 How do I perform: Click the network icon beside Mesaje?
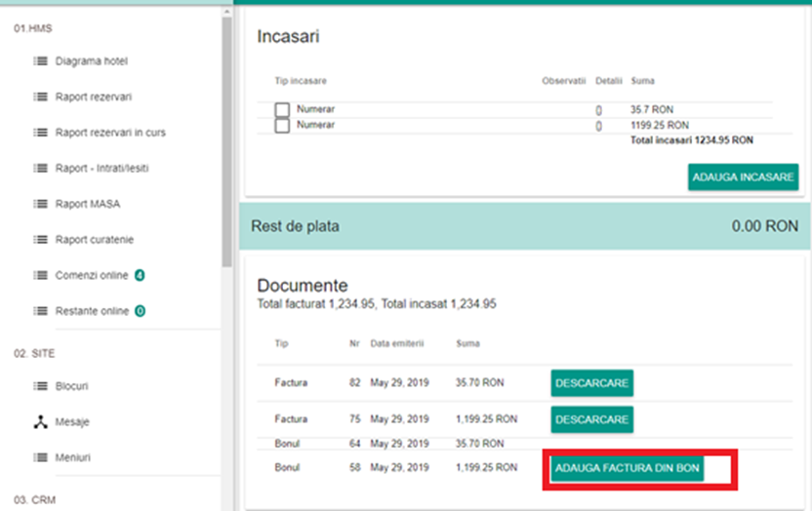click(x=40, y=421)
